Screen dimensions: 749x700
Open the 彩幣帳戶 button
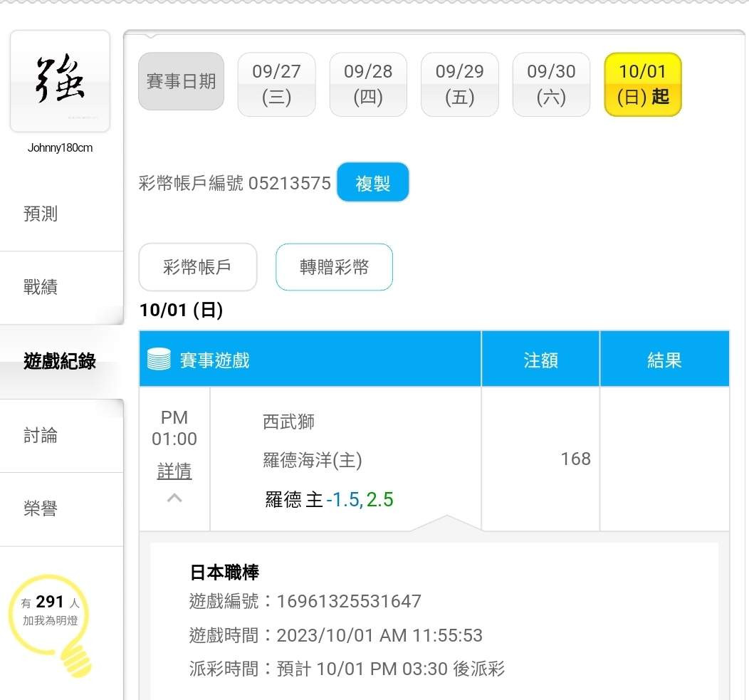[198, 266]
